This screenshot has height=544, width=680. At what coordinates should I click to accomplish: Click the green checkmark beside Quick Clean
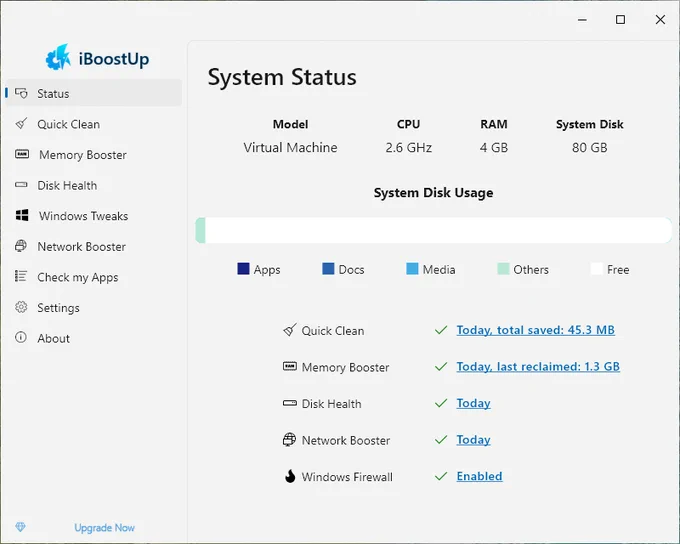point(441,330)
